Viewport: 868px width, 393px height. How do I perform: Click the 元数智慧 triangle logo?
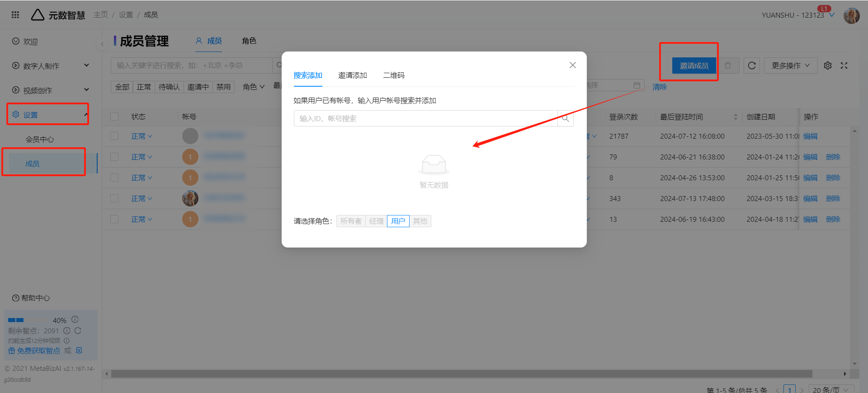(38, 15)
